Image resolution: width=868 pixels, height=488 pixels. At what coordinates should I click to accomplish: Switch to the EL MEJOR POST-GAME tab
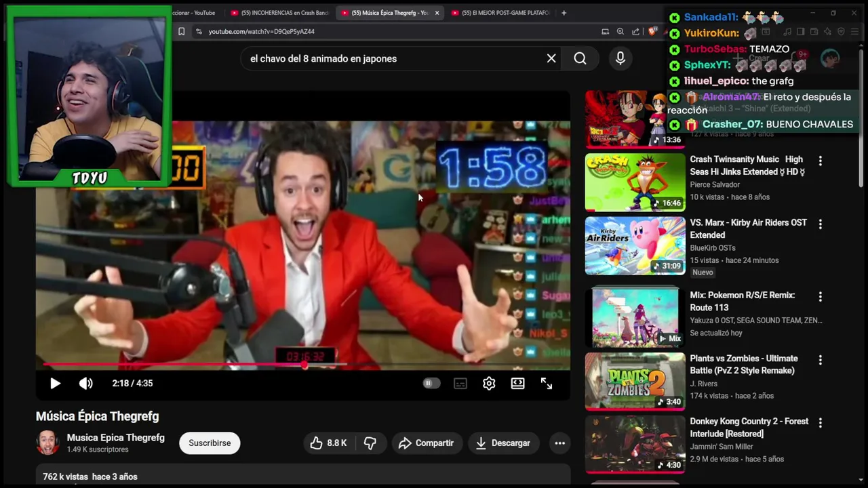[500, 13]
